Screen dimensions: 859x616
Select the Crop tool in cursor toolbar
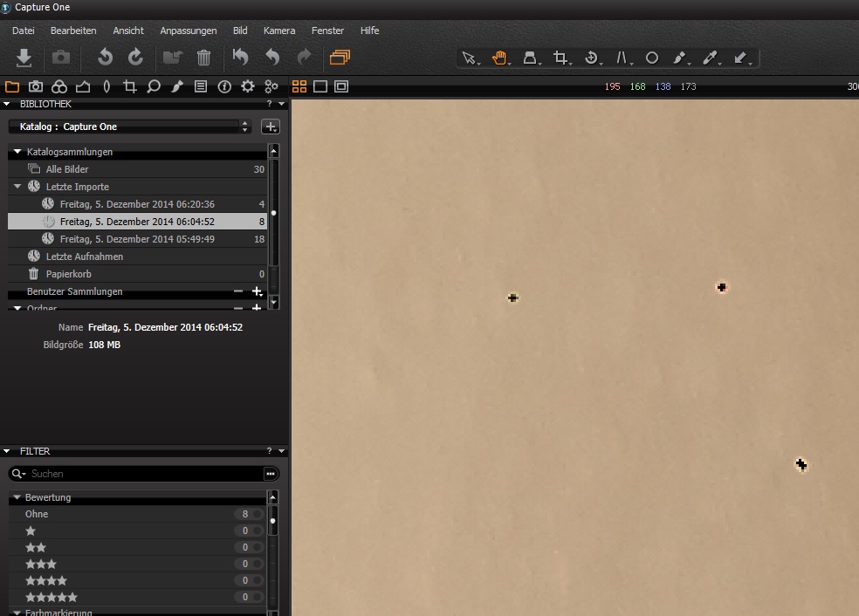(x=561, y=58)
